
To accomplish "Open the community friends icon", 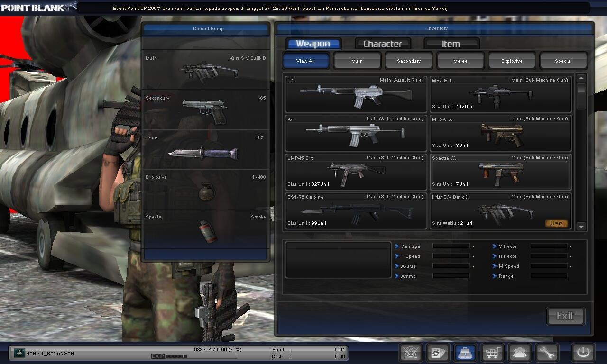I will pos(520,353).
